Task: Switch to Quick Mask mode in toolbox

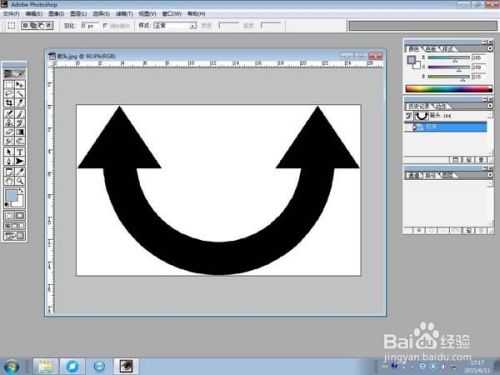Action: [x=20, y=216]
